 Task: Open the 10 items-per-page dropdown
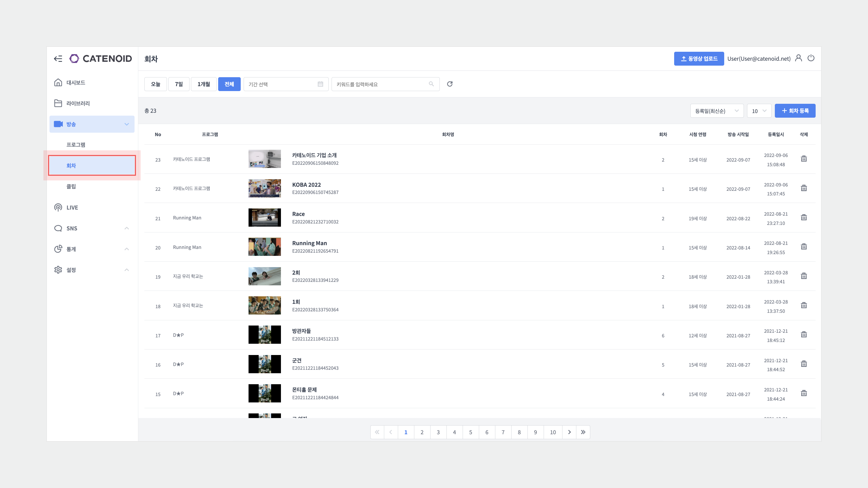pos(759,111)
